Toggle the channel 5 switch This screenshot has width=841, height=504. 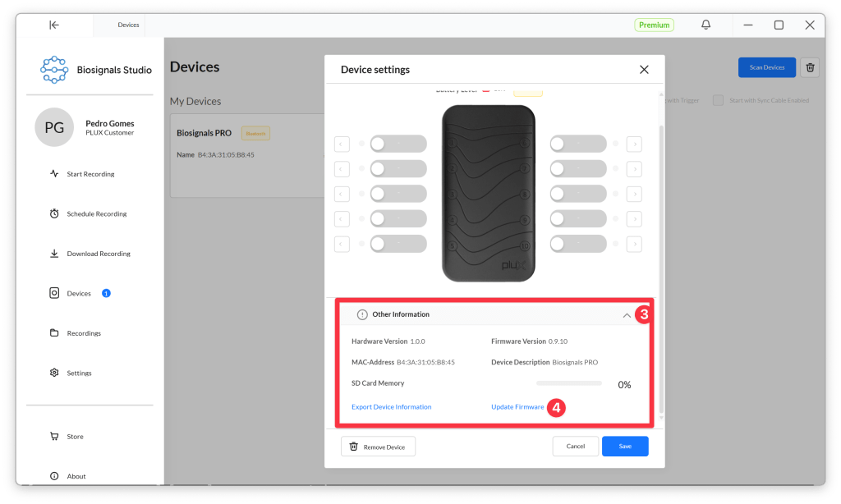[398, 244]
